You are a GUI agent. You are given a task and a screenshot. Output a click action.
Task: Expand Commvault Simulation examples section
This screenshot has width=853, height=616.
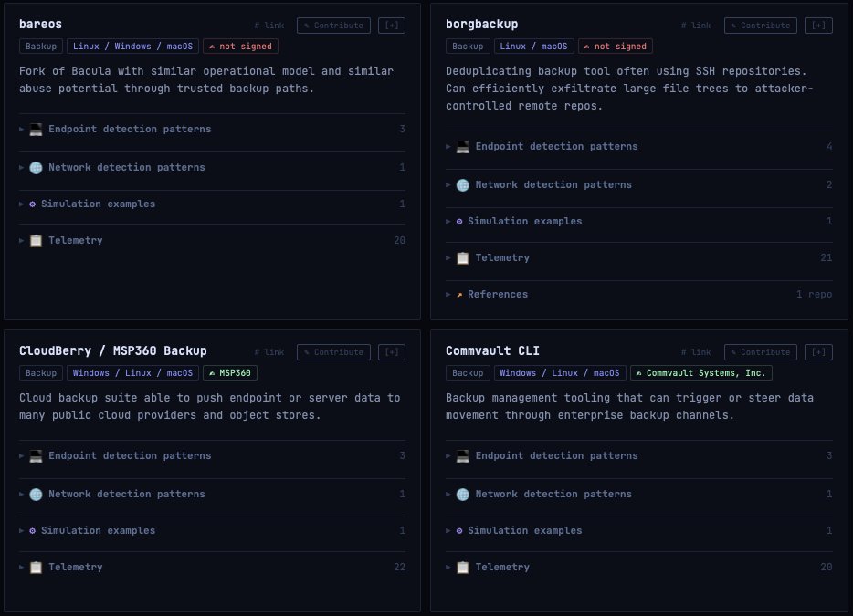[x=638, y=530]
